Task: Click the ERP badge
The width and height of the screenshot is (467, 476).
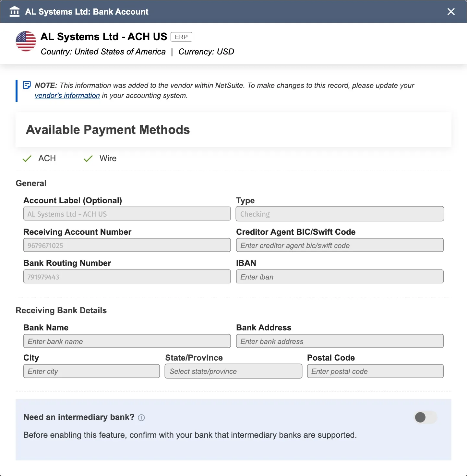Action: (181, 37)
